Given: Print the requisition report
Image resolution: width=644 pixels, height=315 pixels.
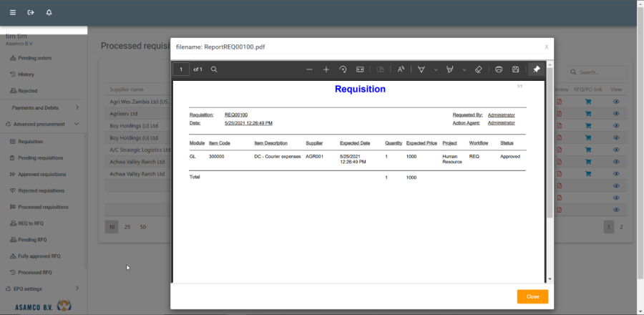Looking at the screenshot, I should click(x=499, y=69).
